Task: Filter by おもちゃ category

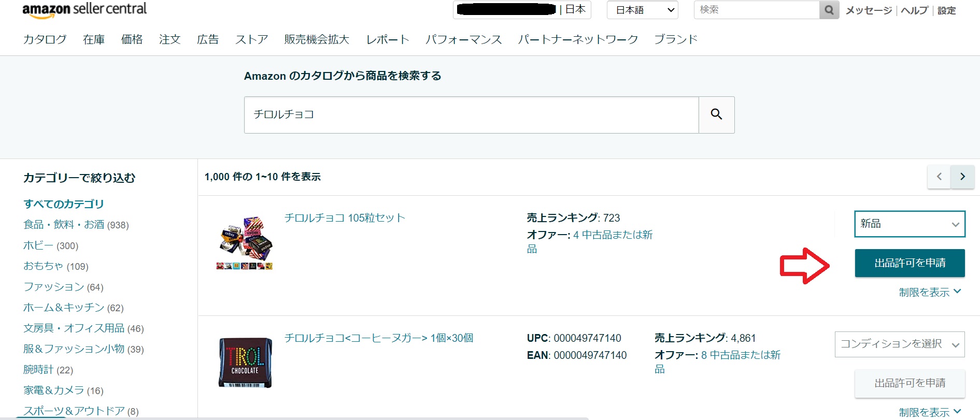Action: point(56,266)
